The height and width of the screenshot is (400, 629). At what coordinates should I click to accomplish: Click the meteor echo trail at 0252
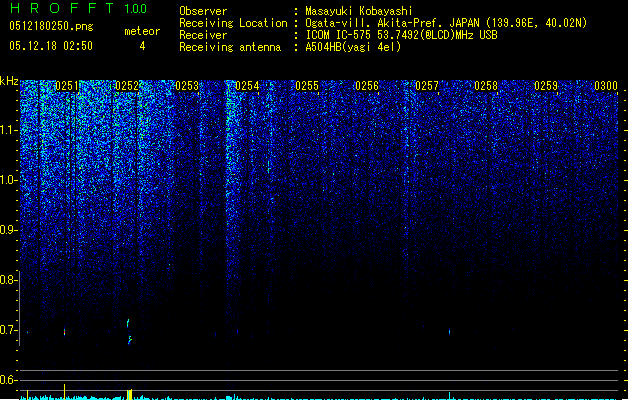click(x=129, y=332)
